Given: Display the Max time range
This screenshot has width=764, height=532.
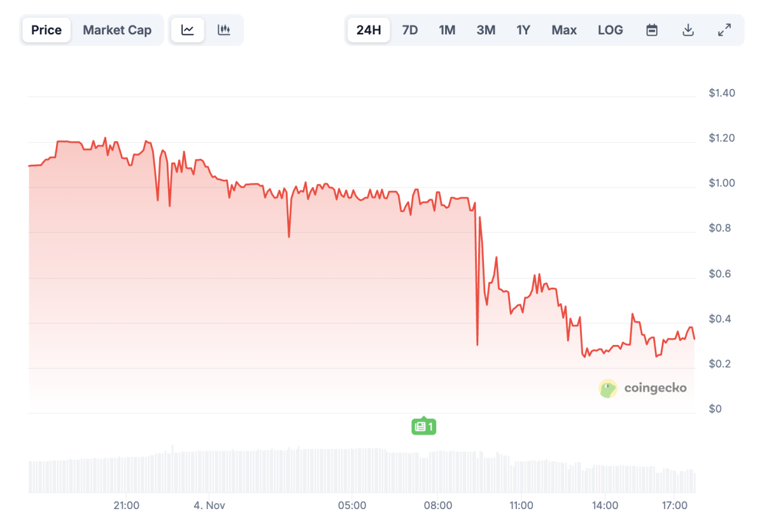Looking at the screenshot, I should [564, 30].
